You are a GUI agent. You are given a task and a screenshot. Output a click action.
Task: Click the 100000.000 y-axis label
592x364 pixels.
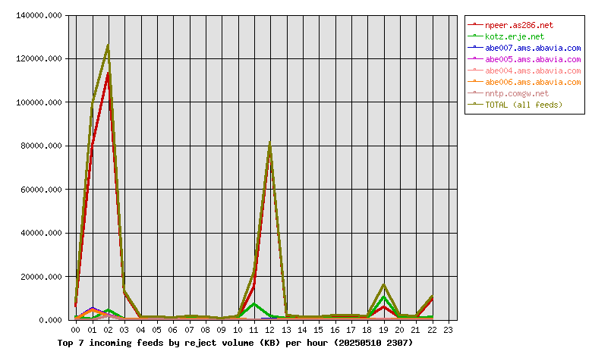point(39,102)
